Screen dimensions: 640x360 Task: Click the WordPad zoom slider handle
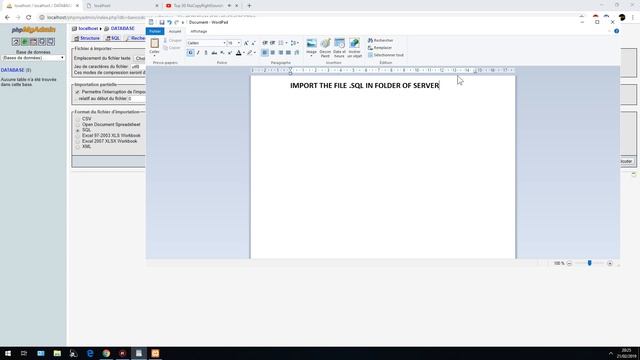click(589, 263)
